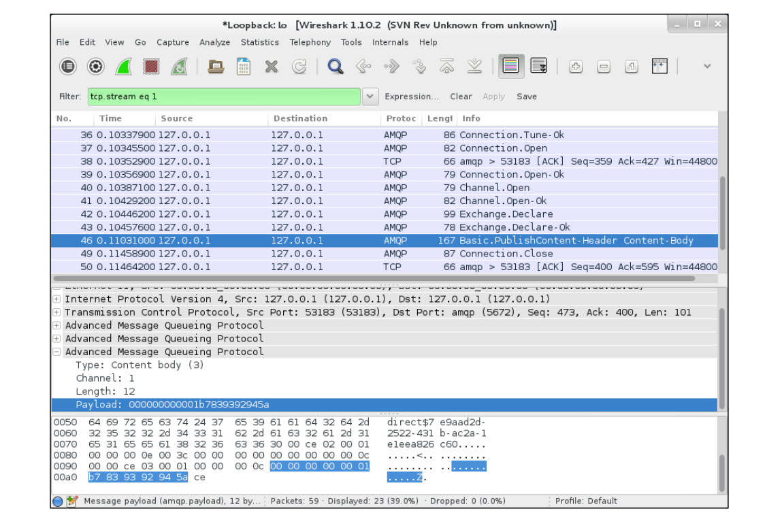Open the Go menu

pyautogui.click(x=140, y=42)
